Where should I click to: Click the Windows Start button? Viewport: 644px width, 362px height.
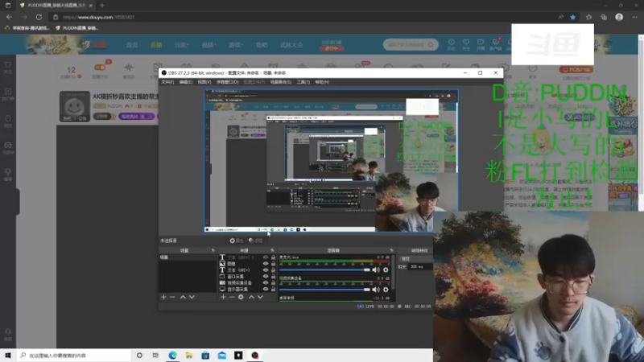click(8, 356)
